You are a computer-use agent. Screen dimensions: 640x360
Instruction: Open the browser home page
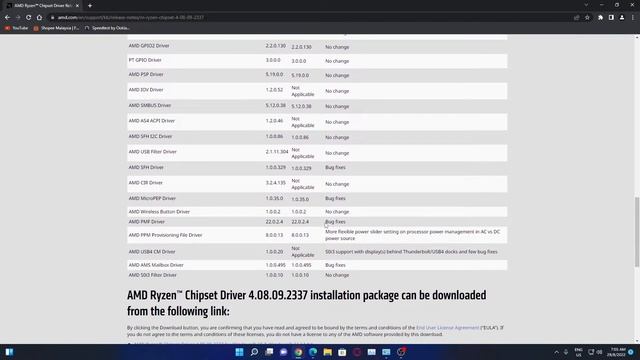point(39,18)
